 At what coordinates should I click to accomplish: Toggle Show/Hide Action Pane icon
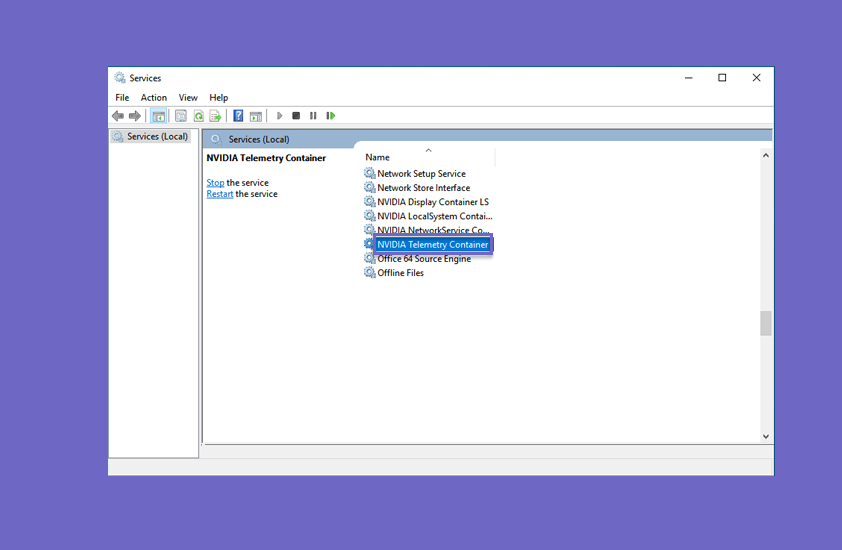[256, 115]
